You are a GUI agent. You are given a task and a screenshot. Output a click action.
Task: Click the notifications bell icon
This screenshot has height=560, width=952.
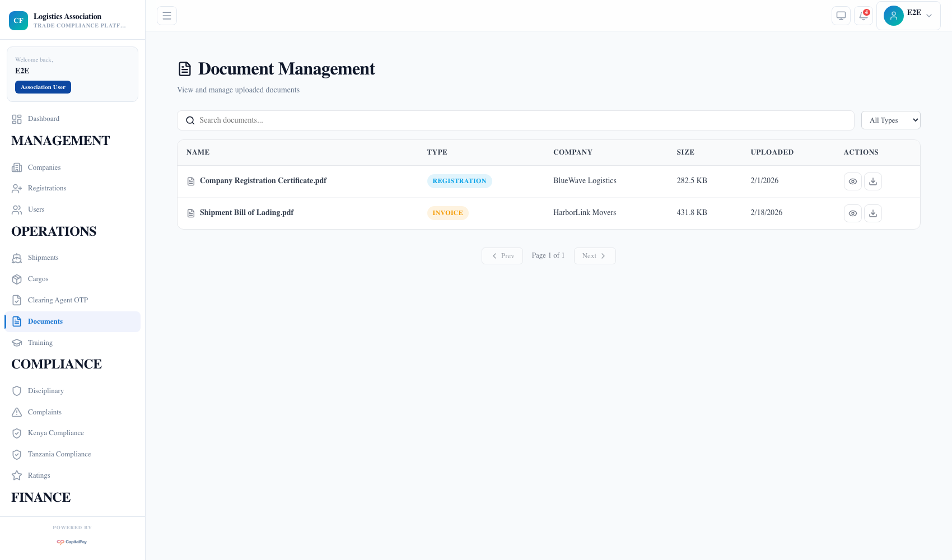pyautogui.click(x=863, y=16)
